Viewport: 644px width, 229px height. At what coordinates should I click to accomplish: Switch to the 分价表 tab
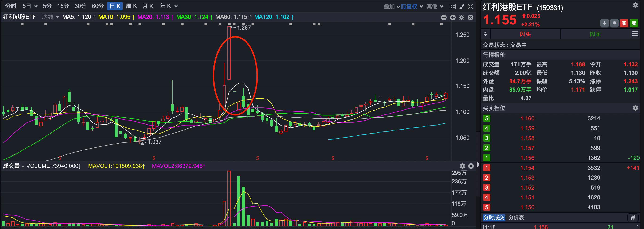pos(516,217)
